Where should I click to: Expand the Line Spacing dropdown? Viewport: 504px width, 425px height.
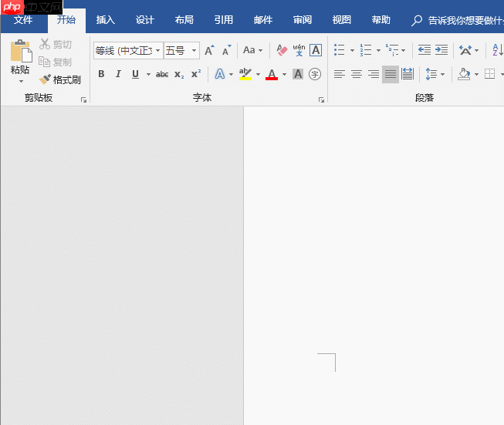coord(441,74)
